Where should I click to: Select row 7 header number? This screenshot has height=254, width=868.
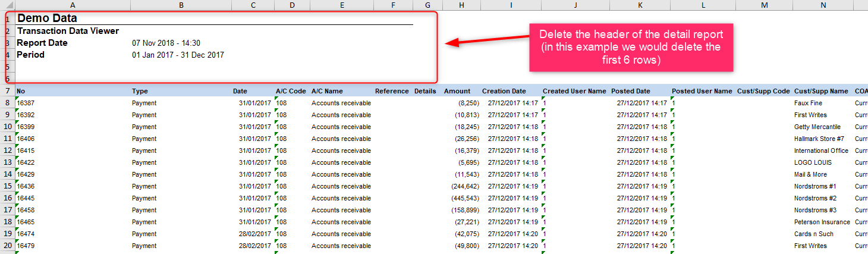pos(7,91)
